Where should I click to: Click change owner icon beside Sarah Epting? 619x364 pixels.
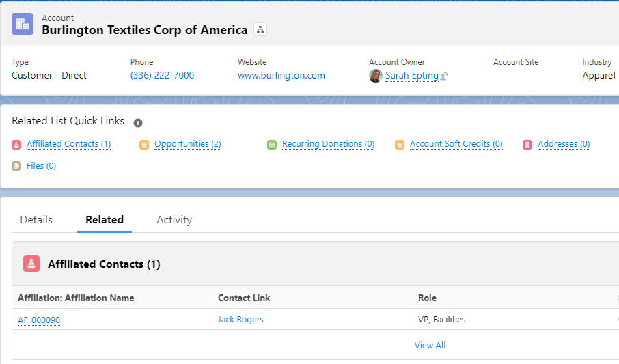pos(444,76)
